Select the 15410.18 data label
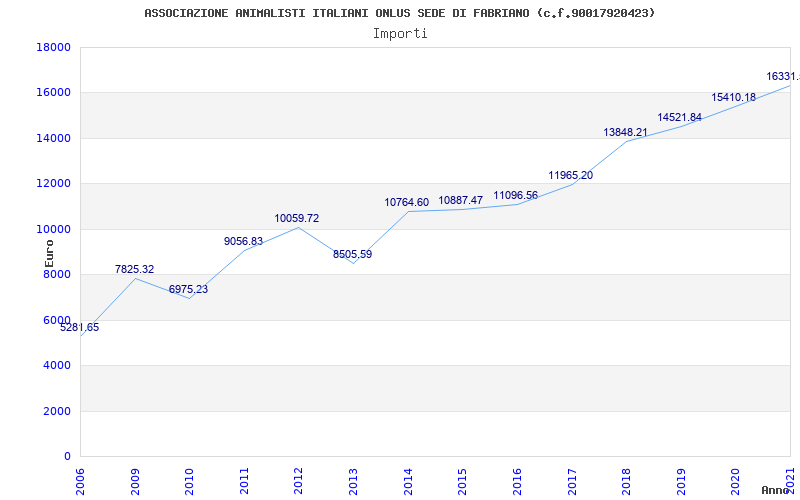This screenshot has width=800, height=500. pyautogui.click(x=734, y=97)
